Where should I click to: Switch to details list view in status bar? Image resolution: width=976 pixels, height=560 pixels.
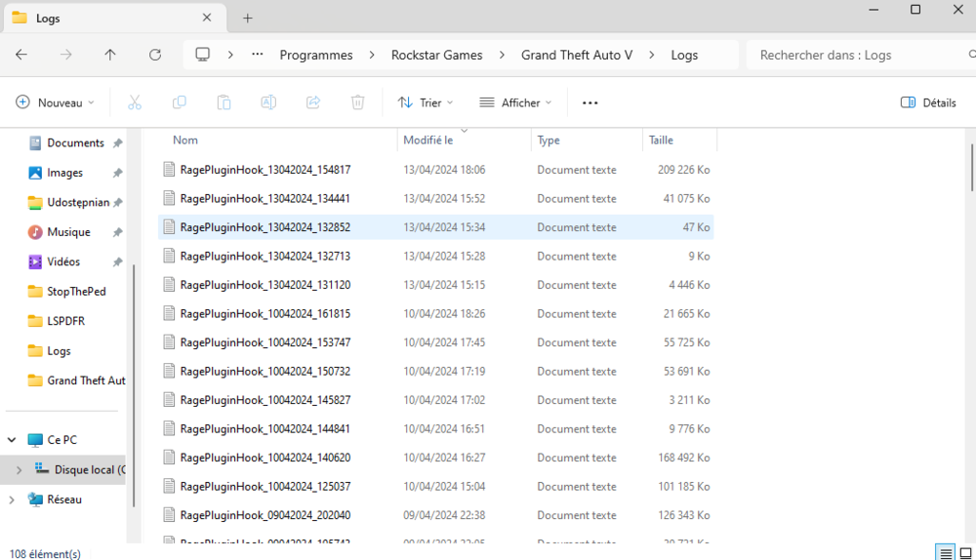[944, 553]
